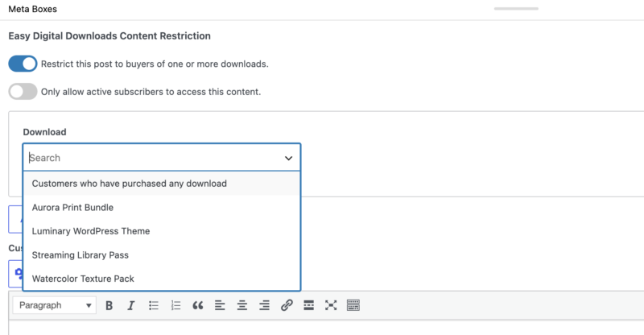The image size is (644, 335).
Task: Align text center
Action: (242, 305)
